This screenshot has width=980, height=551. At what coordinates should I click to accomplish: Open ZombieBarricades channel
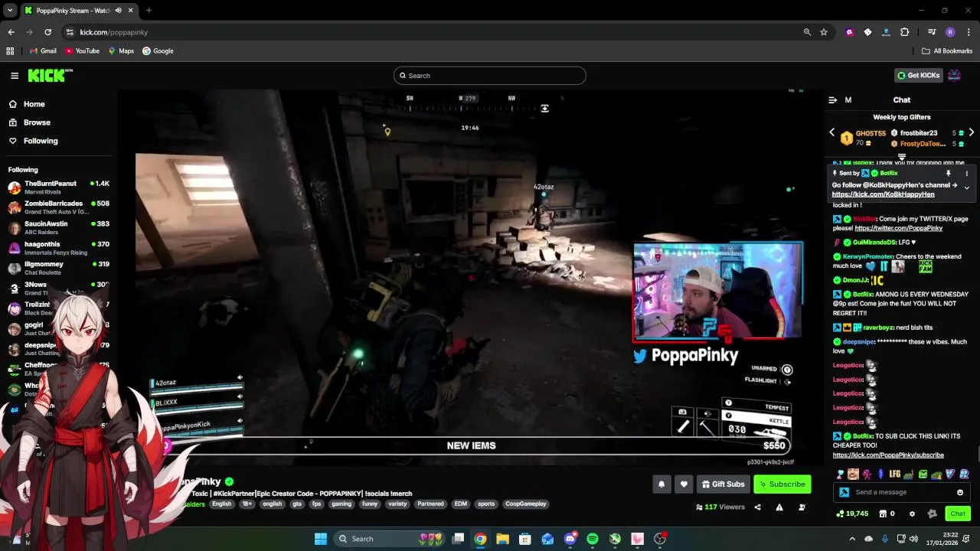[x=58, y=207]
